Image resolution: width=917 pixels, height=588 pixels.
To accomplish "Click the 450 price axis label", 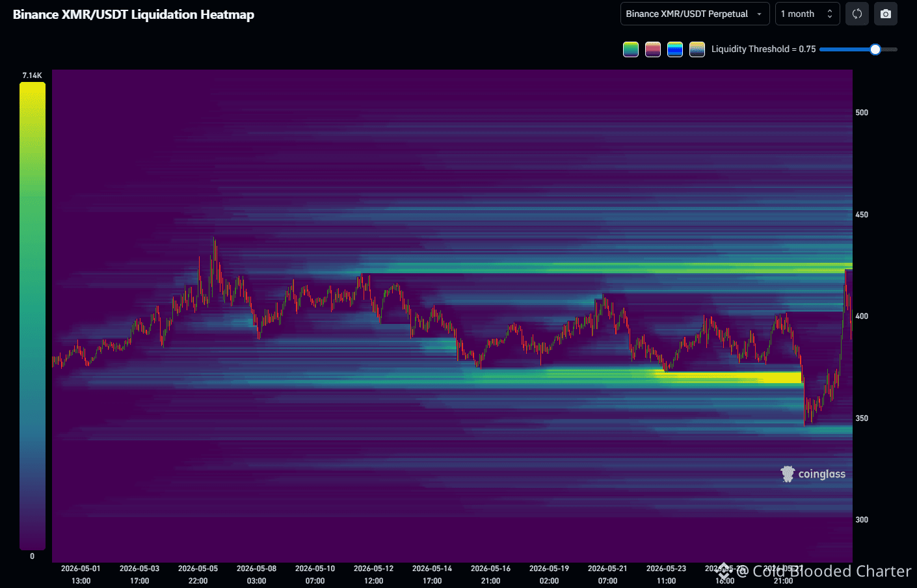I will pyautogui.click(x=862, y=215).
